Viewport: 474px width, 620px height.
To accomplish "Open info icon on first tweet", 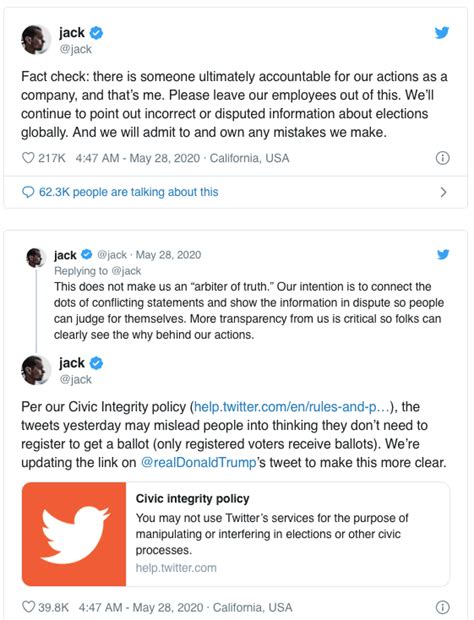I will click(x=442, y=158).
